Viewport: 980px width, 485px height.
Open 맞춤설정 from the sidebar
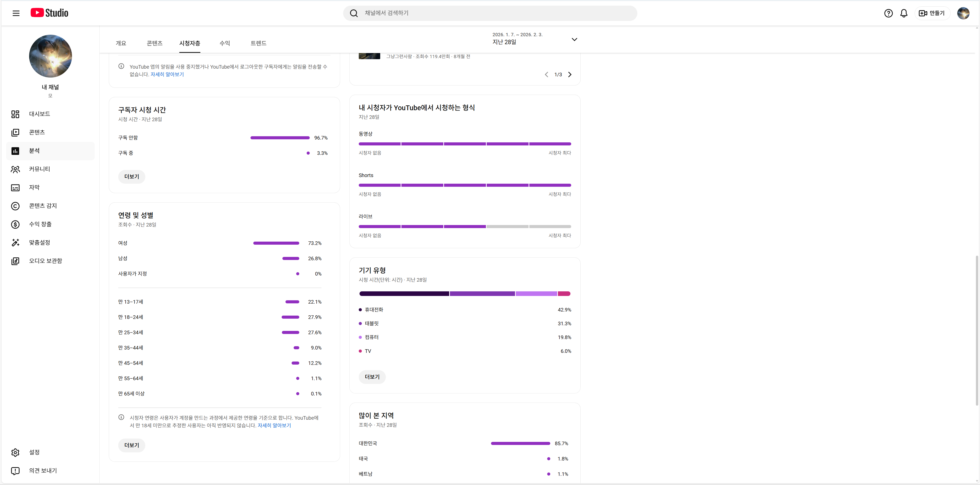[40, 242]
